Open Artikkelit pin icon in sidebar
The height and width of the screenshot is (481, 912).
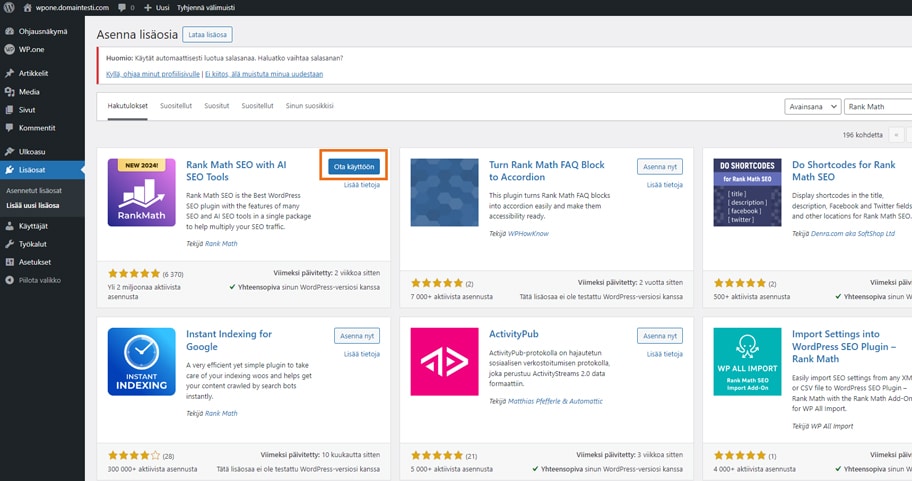click(9, 73)
